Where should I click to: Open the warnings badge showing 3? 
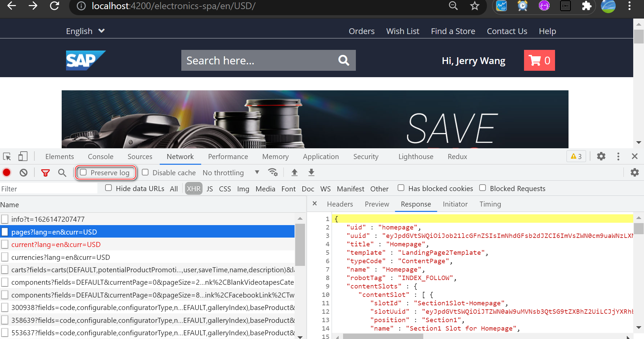click(576, 156)
